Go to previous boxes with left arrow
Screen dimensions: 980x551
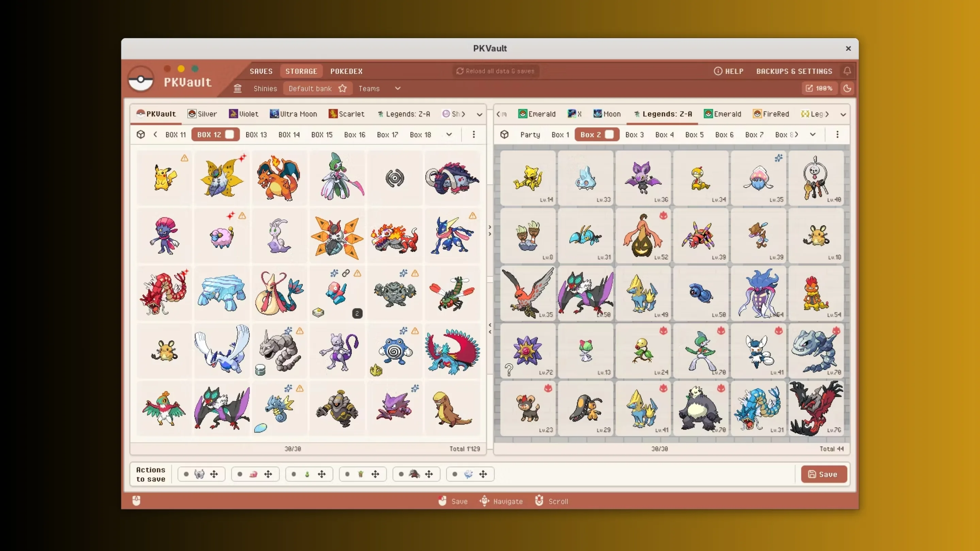(155, 134)
